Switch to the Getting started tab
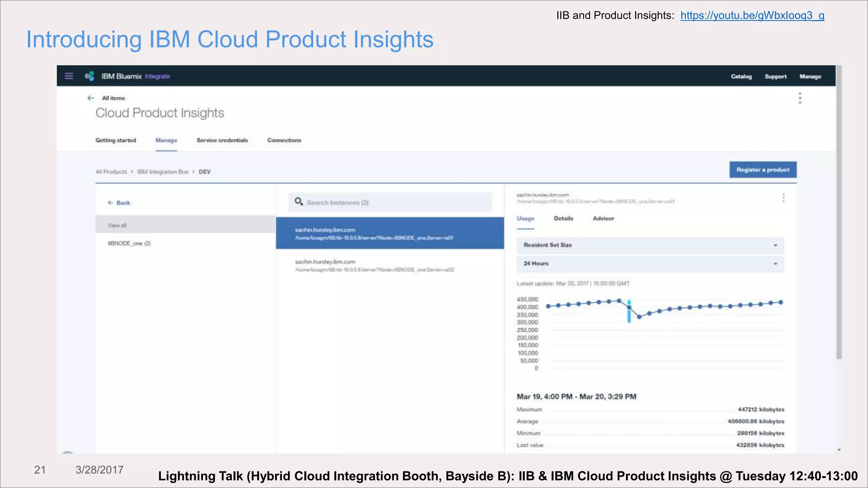 116,140
